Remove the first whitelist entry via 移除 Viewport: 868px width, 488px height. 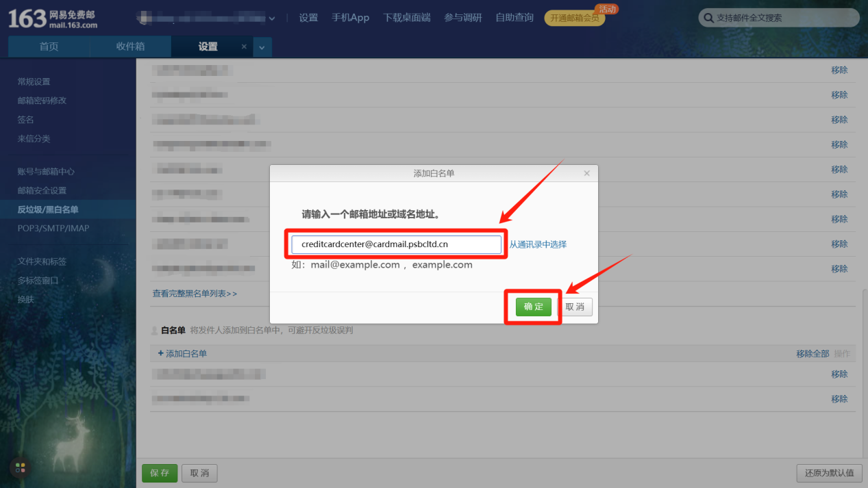click(x=839, y=374)
